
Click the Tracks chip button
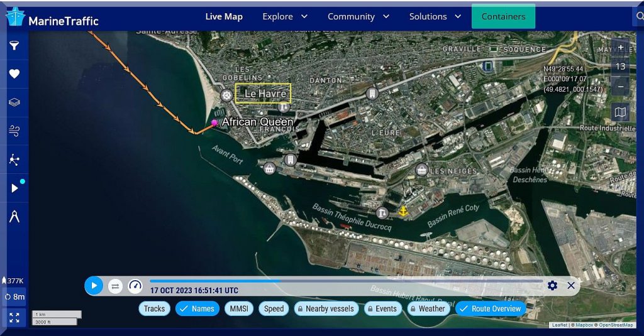(154, 308)
